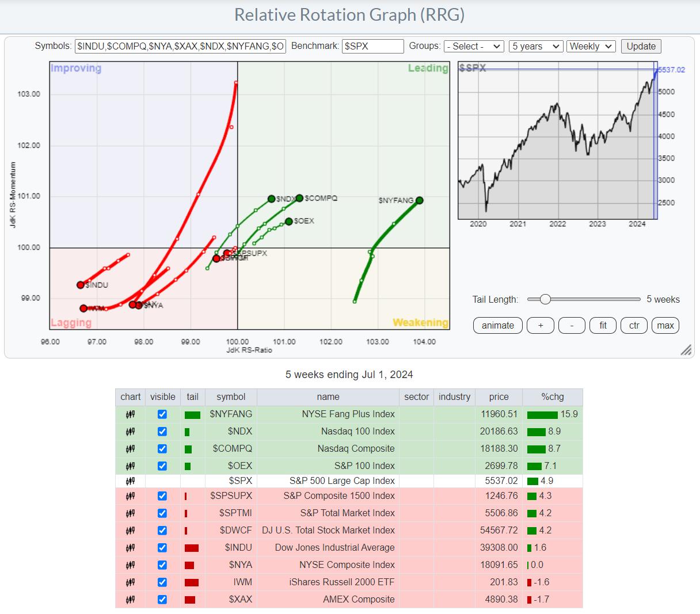Click the animate button
The height and width of the screenshot is (614, 700).
(497, 326)
